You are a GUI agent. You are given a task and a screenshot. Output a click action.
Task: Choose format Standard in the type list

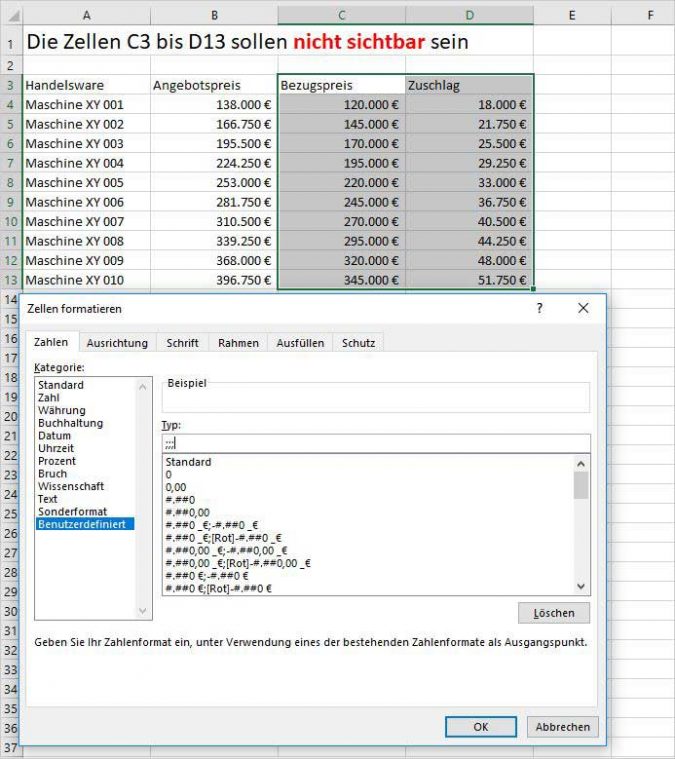(188, 462)
